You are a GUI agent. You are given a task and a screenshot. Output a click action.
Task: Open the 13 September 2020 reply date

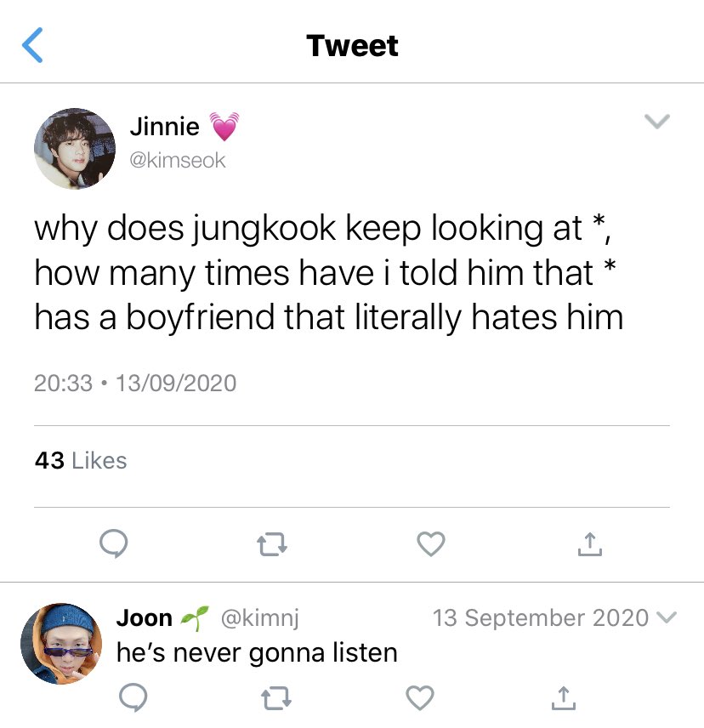541,618
